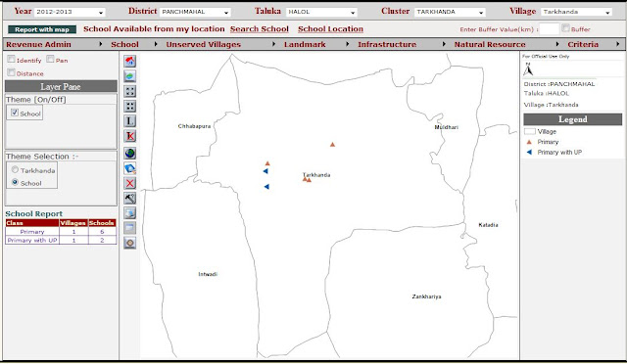Viewport: 627px width, 364px height.
Task: Click the Report with map button
Action: click(x=42, y=29)
